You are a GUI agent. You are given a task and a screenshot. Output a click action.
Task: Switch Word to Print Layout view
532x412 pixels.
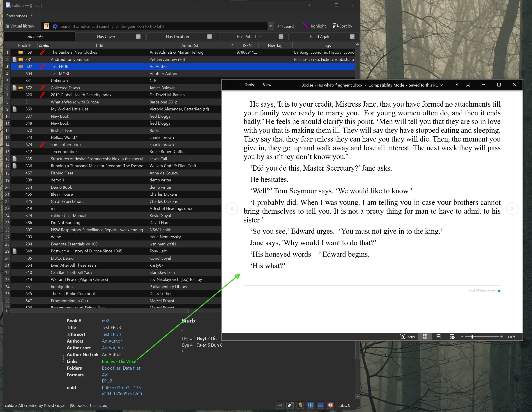pos(438,337)
